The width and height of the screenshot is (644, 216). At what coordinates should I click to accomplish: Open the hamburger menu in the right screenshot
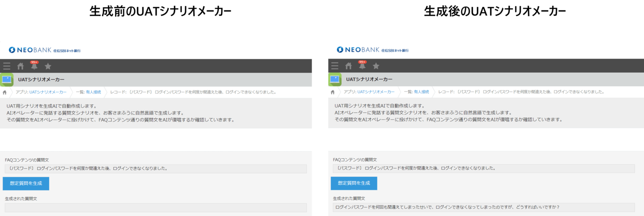335,66
